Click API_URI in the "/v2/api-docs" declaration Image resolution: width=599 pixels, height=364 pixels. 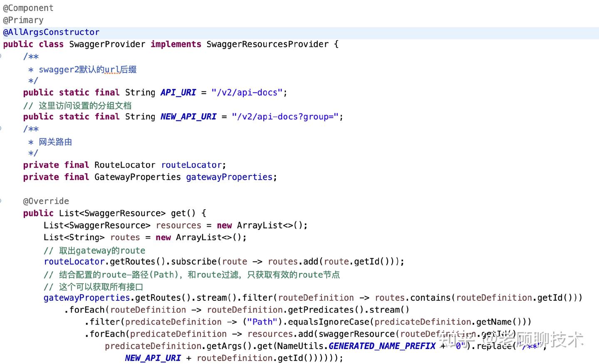pos(178,92)
